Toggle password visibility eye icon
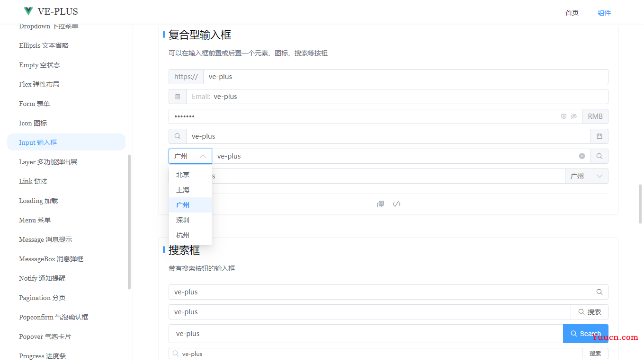The width and height of the screenshot is (644, 363). (x=573, y=116)
